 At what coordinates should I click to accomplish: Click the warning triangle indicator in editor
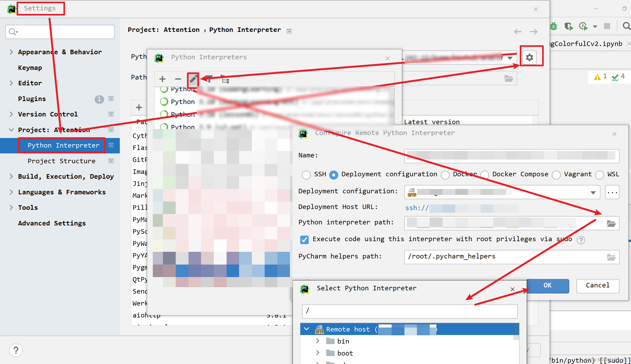click(x=597, y=77)
